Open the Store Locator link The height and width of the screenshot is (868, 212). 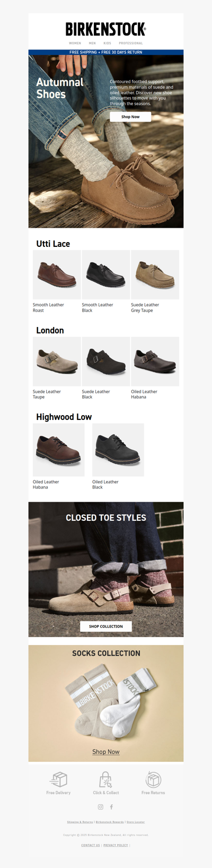(x=136, y=822)
